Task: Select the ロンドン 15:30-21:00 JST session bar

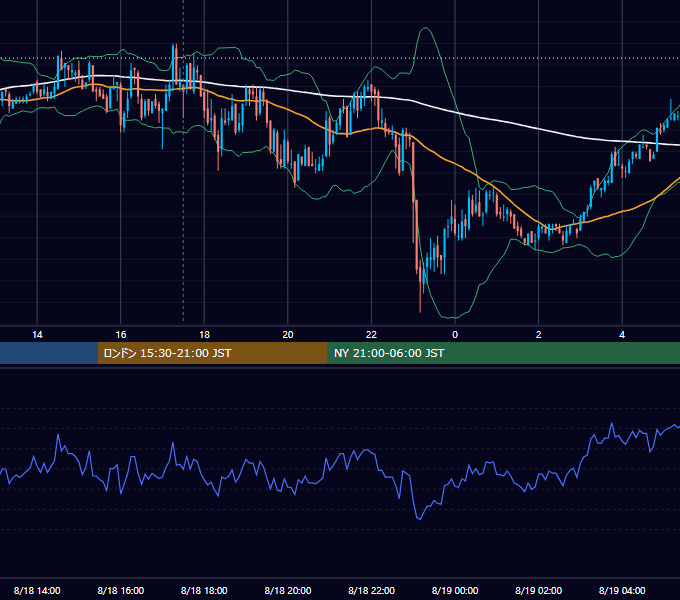Action: click(212, 353)
